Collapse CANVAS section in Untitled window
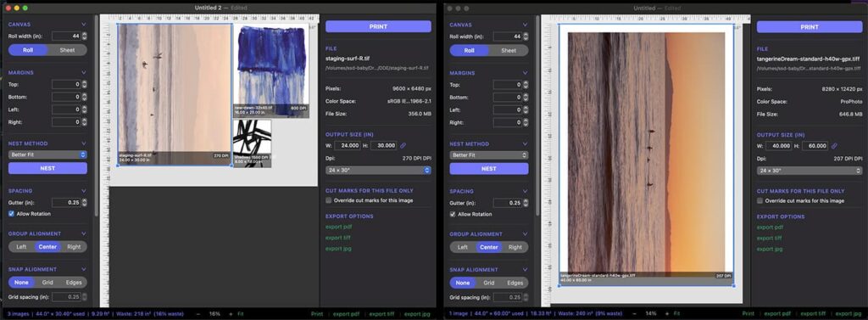The height and width of the screenshot is (320, 868). (525, 25)
